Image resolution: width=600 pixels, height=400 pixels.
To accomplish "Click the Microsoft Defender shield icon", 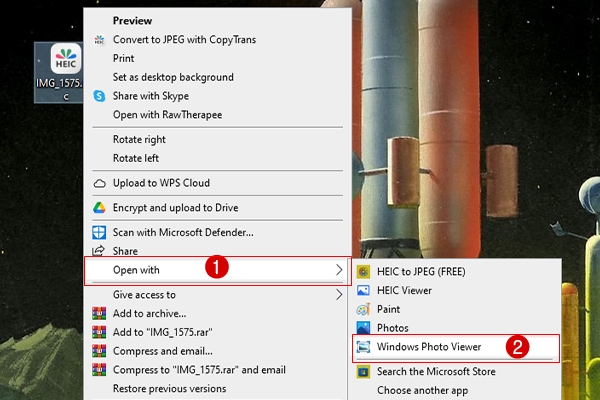I will 99,232.
